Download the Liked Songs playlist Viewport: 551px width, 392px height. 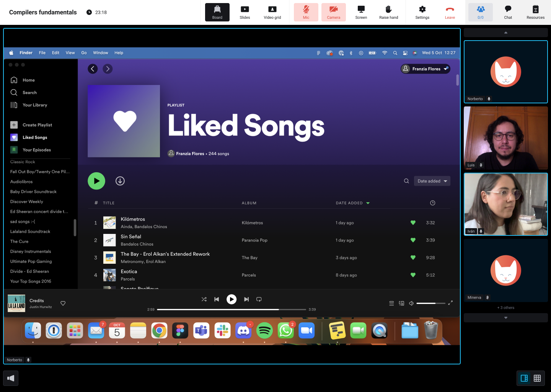[120, 181]
